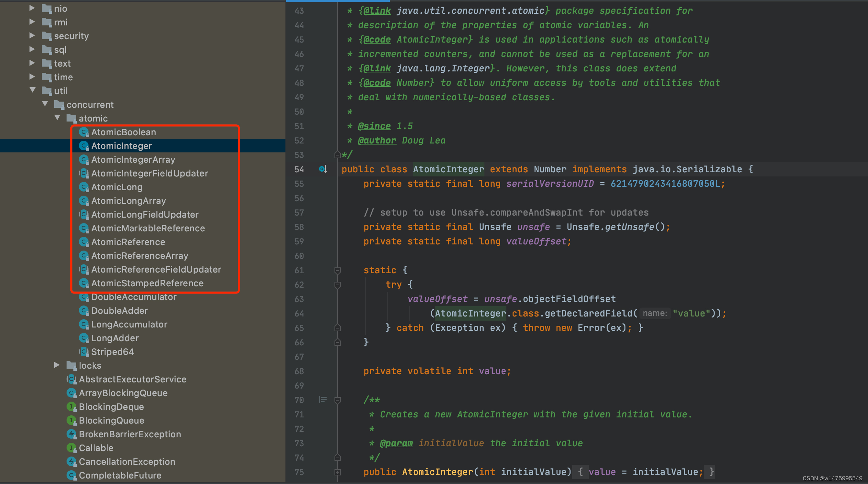868x484 pixels.
Task: Collapse the static block fold marker
Action: click(338, 270)
